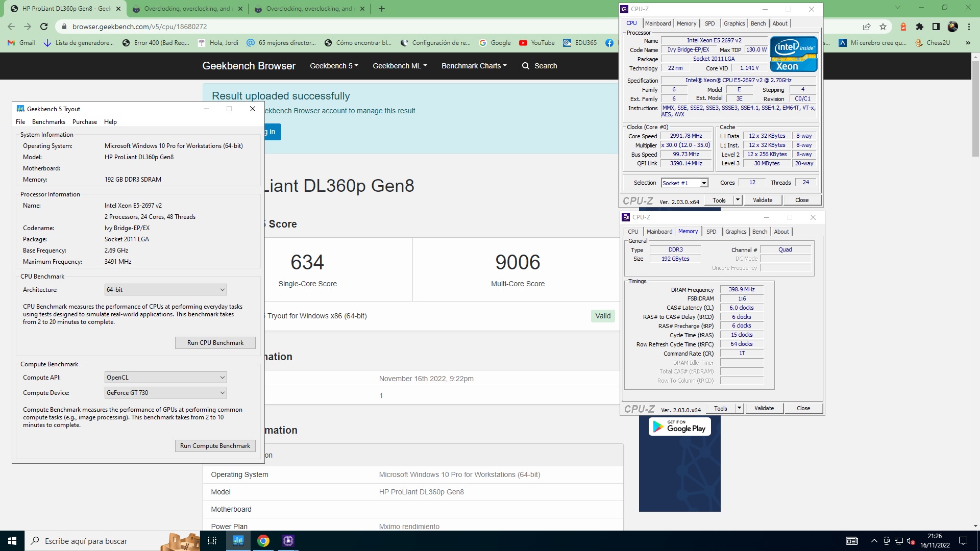Close the HP ProLiant DL360p tab
The image size is (980, 551).
click(118, 9)
